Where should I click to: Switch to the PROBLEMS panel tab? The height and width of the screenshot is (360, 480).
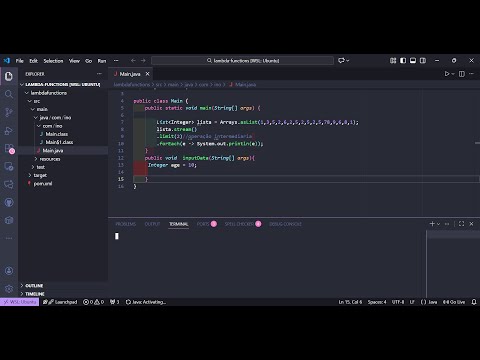[x=126, y=224]
